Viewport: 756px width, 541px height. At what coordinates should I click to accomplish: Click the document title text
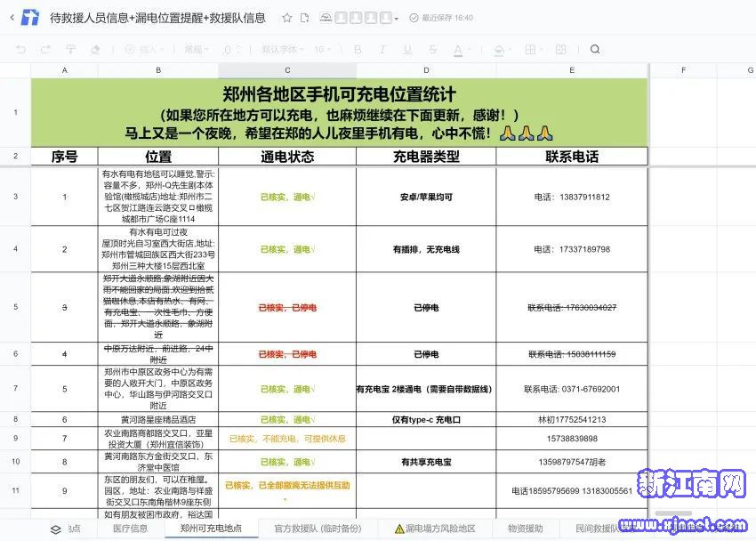157,18
